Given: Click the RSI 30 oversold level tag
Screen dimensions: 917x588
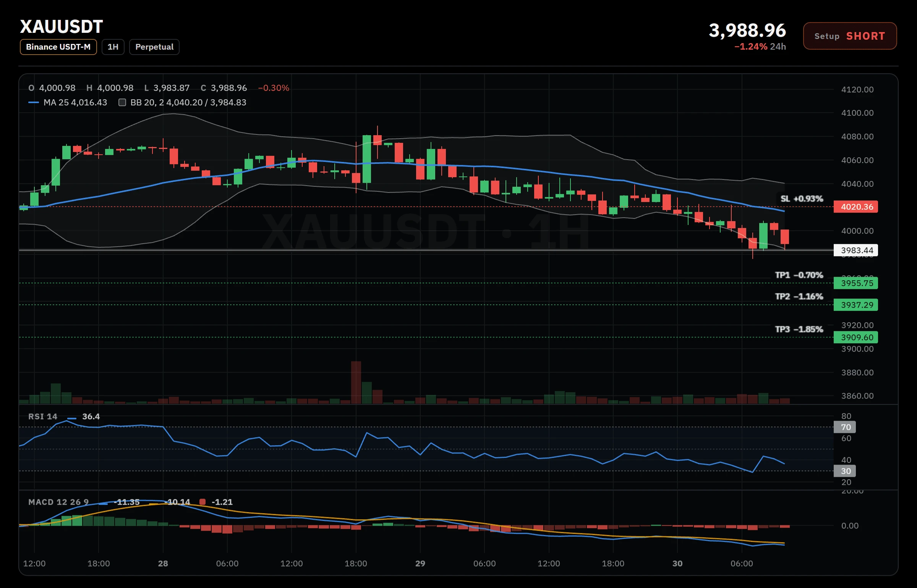Looking at the screenshot, I should (844, 471).
